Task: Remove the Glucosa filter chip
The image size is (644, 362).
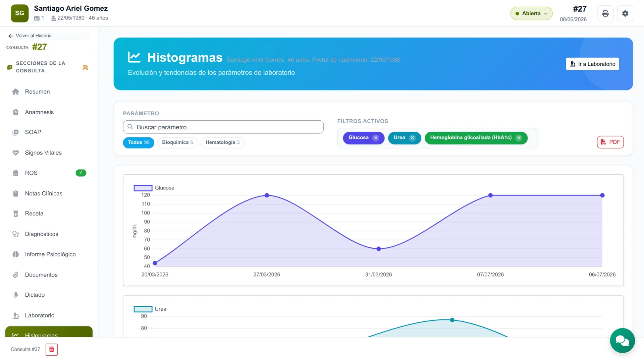Action: [376, 138]
